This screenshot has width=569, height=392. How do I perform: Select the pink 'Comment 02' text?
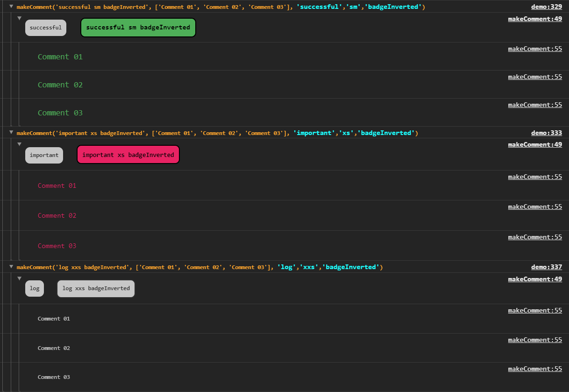57,215
